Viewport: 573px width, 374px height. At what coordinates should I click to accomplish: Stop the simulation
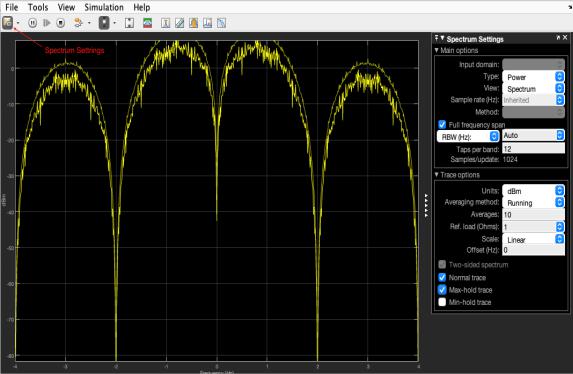61,23
